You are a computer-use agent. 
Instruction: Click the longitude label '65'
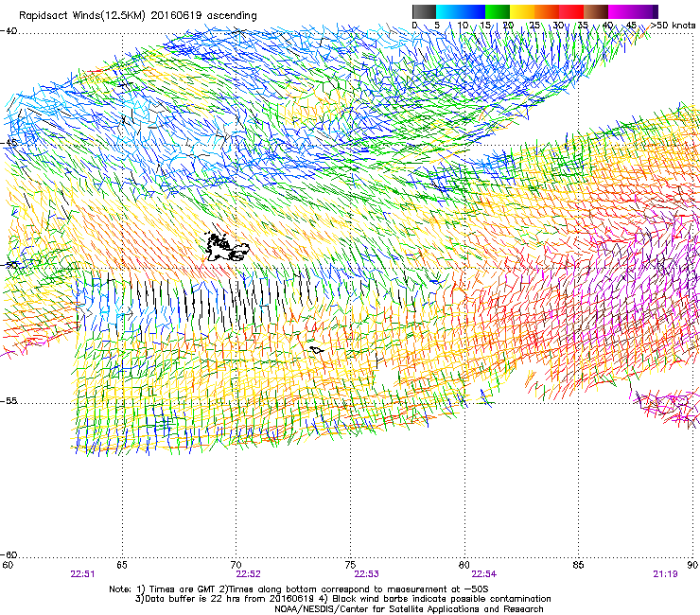pyautogui.click(x=122, y=565)
